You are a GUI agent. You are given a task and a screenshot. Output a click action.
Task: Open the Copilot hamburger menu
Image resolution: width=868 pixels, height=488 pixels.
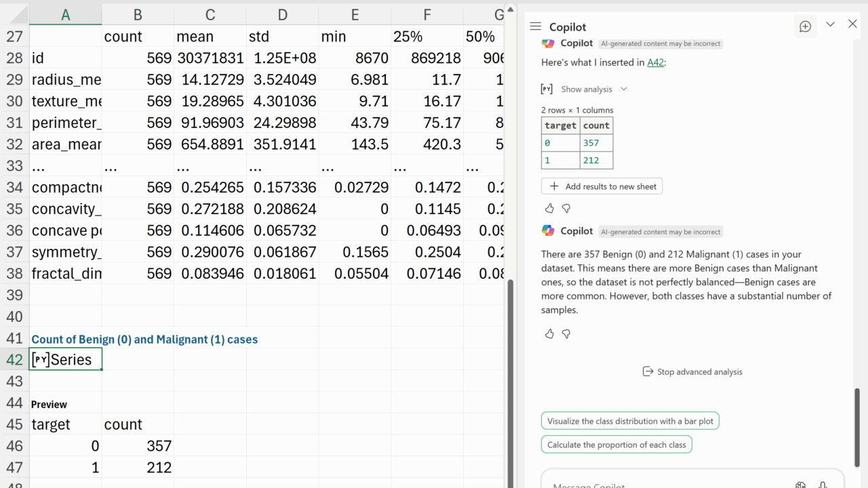point(535,26)
